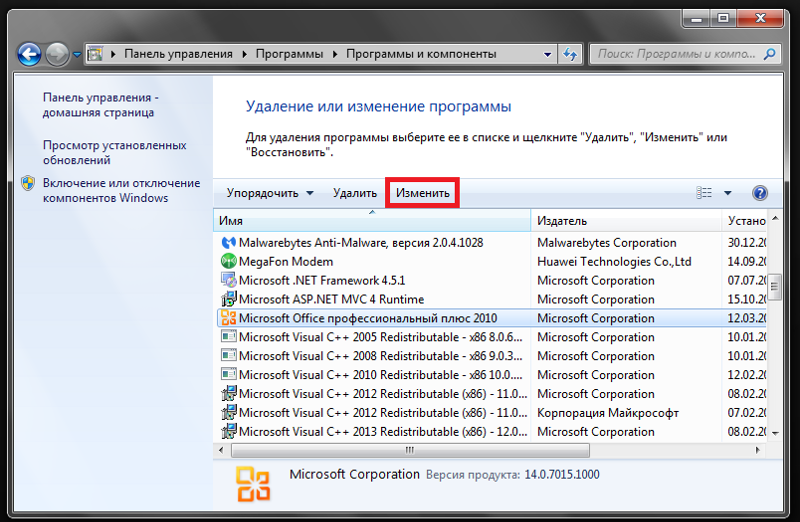Click Visual C++ 2005 Redistributable icon
The width and height of the screenshot is (800, 522).
click(x=229, y=337)
